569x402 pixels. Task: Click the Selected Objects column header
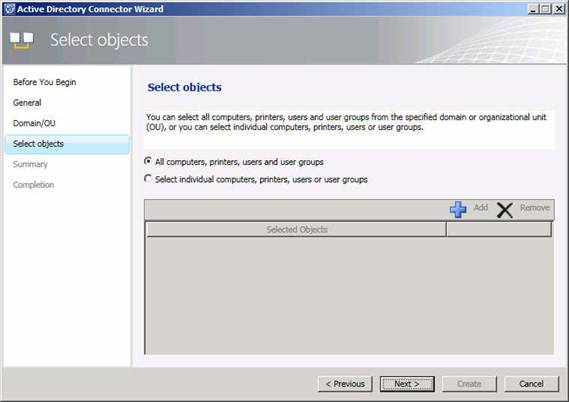coord(296,229)
